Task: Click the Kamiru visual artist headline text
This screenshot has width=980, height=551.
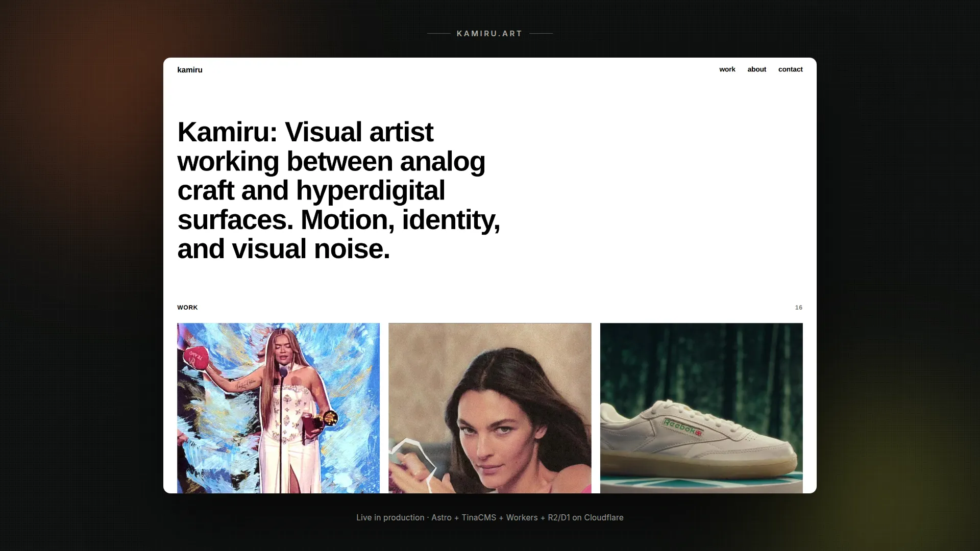Action: pos(339,190)
